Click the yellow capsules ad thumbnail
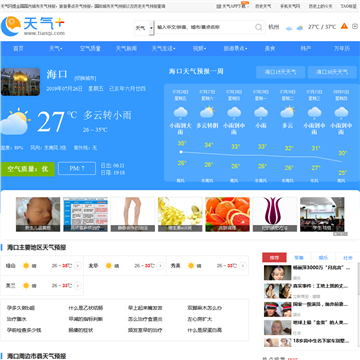360x360 pixels. tap(180, 214)
